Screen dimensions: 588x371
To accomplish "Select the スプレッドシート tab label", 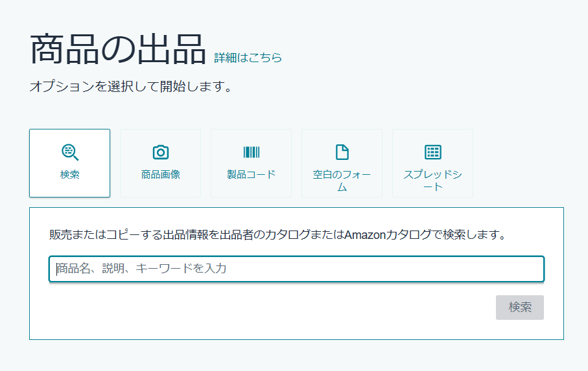I will [433, 181].
